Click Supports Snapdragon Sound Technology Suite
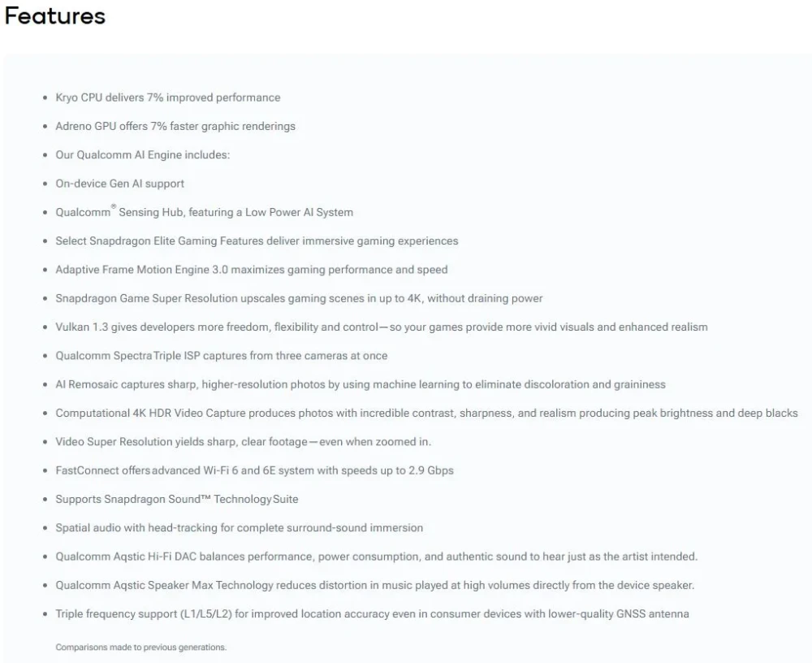812x663 pixels. [x=176, y=499]
